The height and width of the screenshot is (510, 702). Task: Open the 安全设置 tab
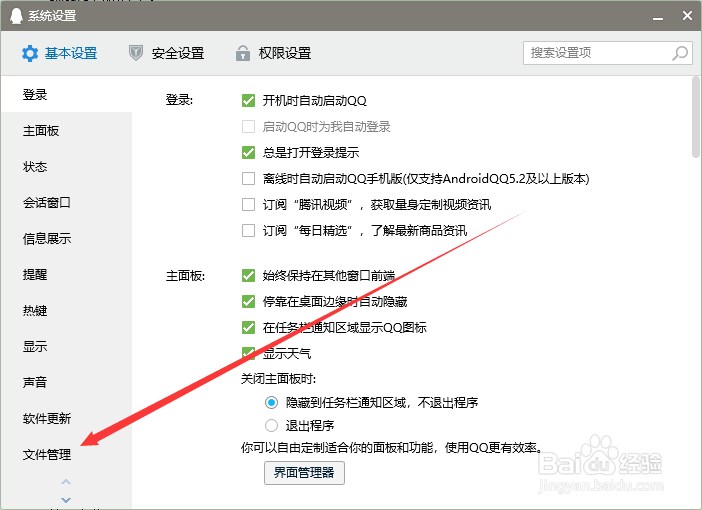coord(167,53)
